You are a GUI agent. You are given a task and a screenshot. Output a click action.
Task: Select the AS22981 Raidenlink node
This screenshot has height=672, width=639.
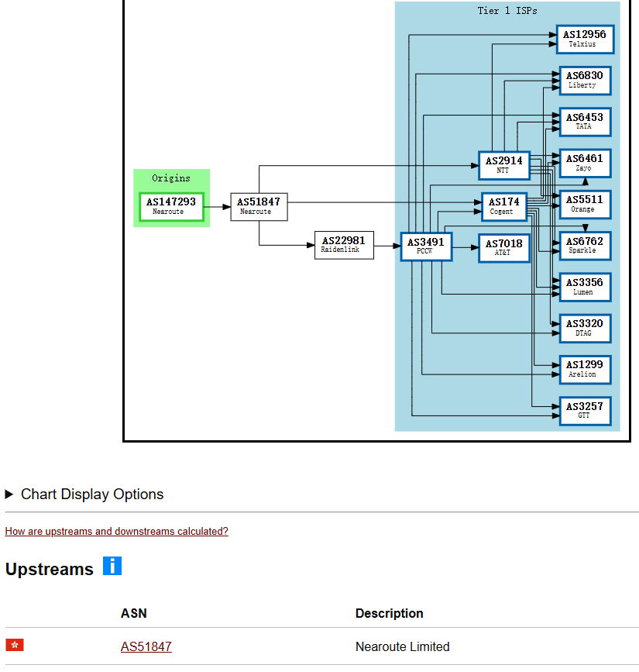[x=343, y=245]
